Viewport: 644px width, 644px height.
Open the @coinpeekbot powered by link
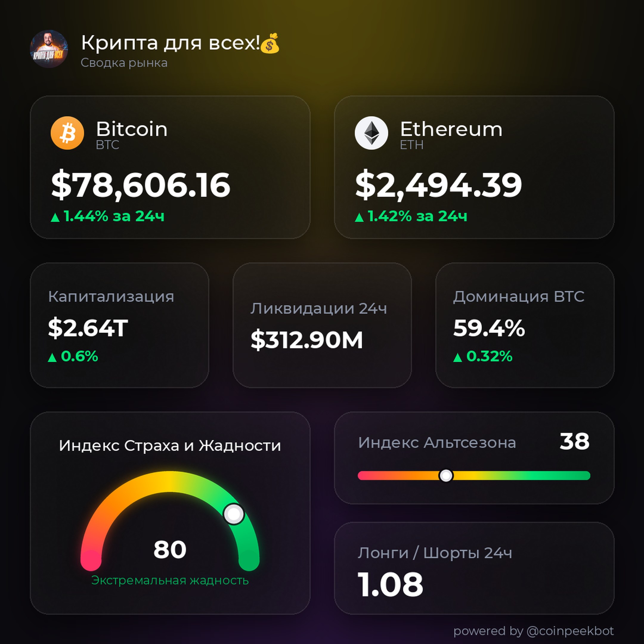[x=570, y=631]
